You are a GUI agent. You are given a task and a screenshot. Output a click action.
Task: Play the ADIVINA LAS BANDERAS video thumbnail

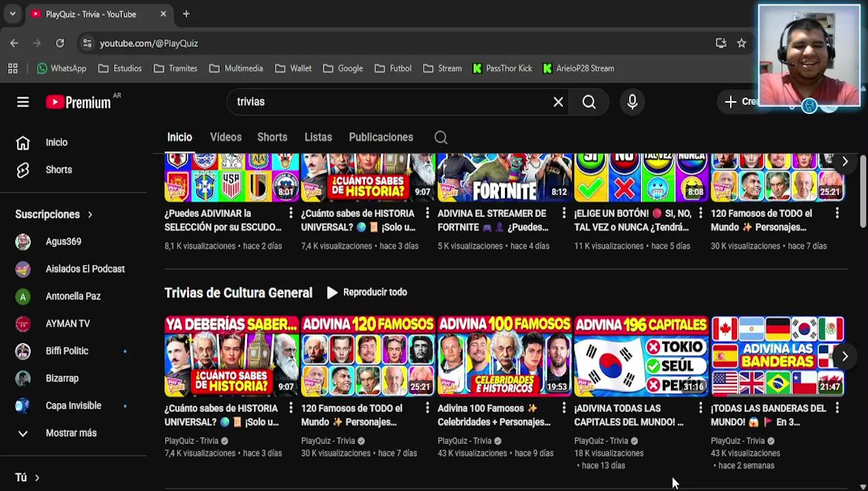(777, 357)
